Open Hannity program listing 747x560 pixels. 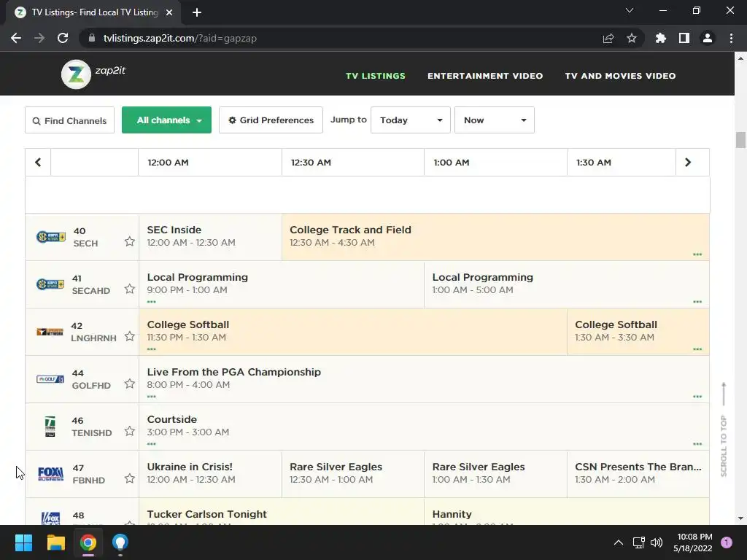point(567,512)
